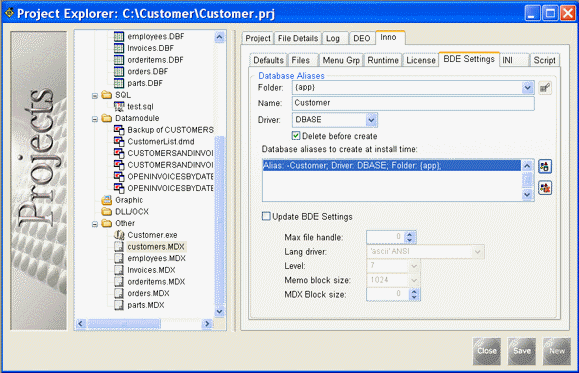Viewport: 579px width, 373px height.
Task: Click the Save button
Action: point(522,351)
